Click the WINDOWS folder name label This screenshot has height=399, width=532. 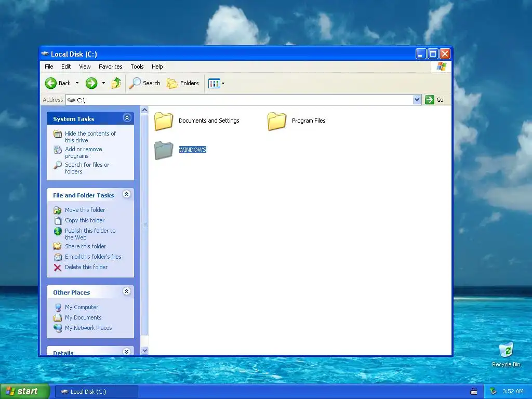pos(192,150)
